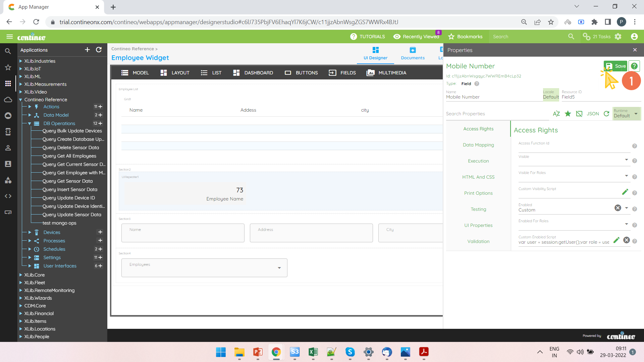
Task: Open the Runtime Default dropdown
Action: (636, 114)
